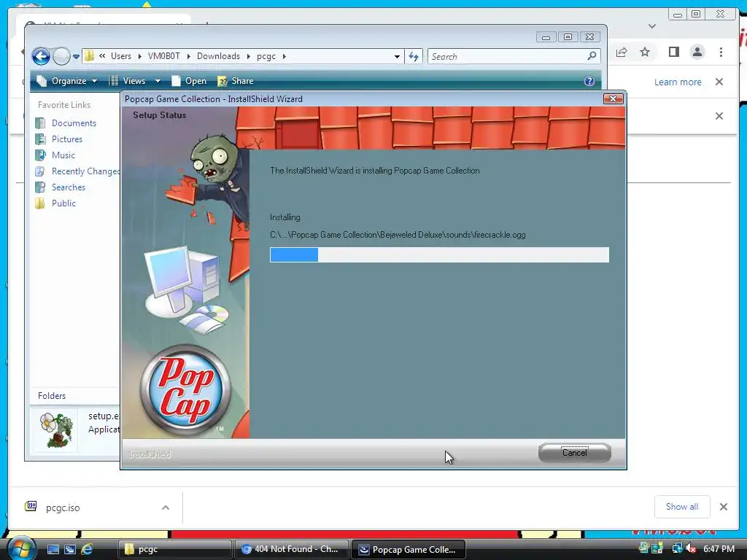Click the setup.exe flower thumbnail
This screenshot has height=560, width=747.
click(56, 430)
